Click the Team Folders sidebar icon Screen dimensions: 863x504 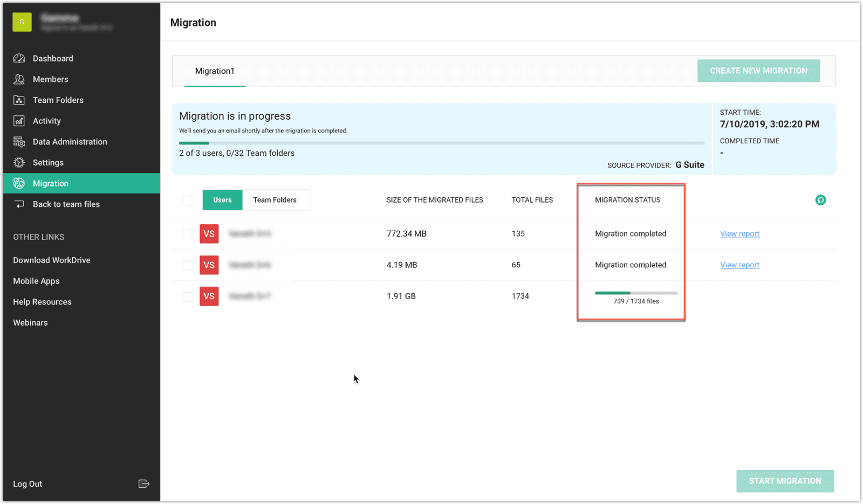click(19, 100)
